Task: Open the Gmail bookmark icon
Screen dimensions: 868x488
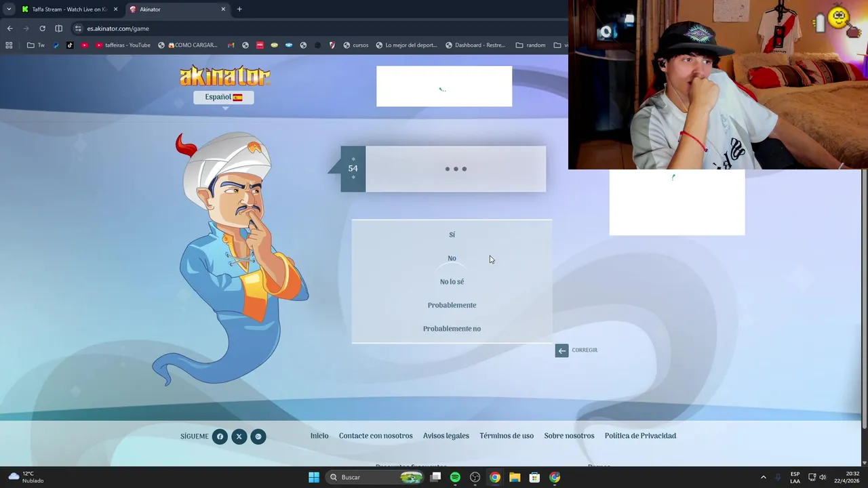Action: coord(231,45)
